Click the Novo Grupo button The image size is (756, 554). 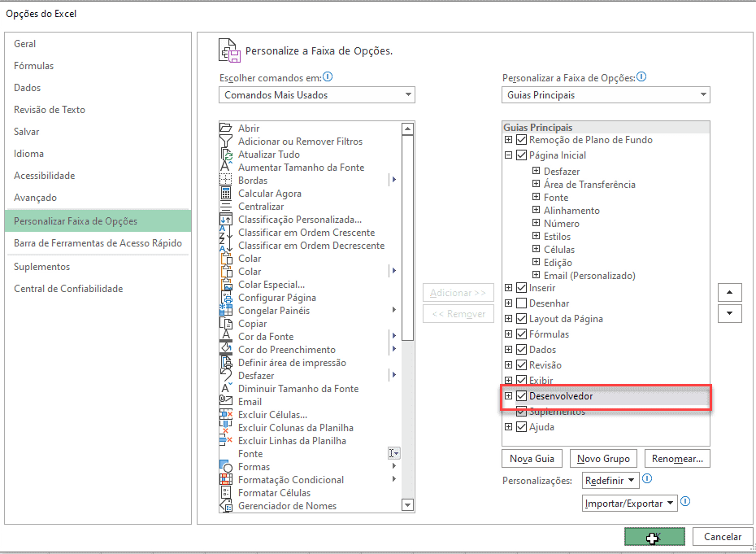tap(603, 459)
